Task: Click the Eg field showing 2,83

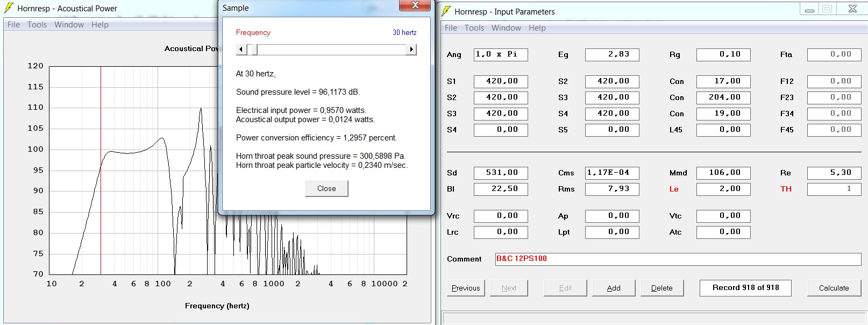Action: click(612, 54)
